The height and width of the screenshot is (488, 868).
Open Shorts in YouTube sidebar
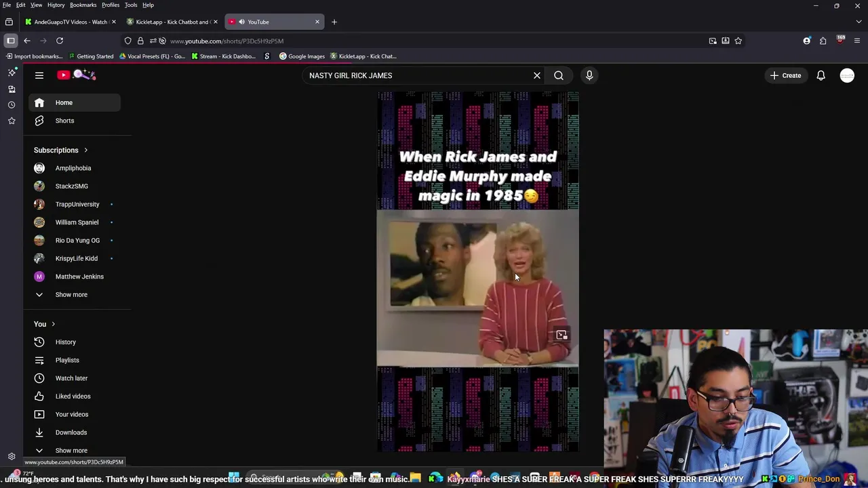pyautogui.click(x=75, y=121)
